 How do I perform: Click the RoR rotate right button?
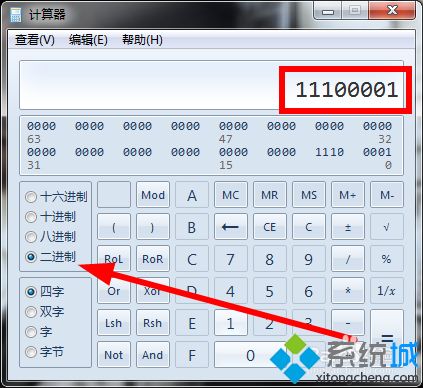point(153,259)
